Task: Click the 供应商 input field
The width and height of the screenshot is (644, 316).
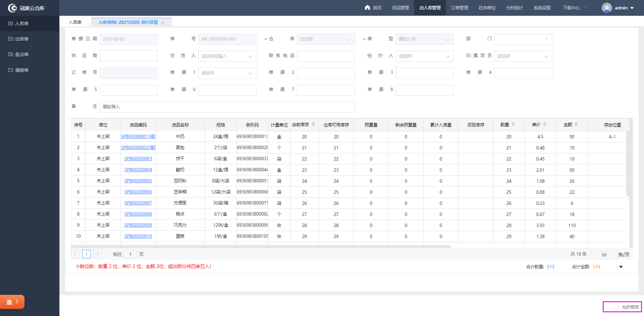Action: pyautogui.click(x=129, y=56)
